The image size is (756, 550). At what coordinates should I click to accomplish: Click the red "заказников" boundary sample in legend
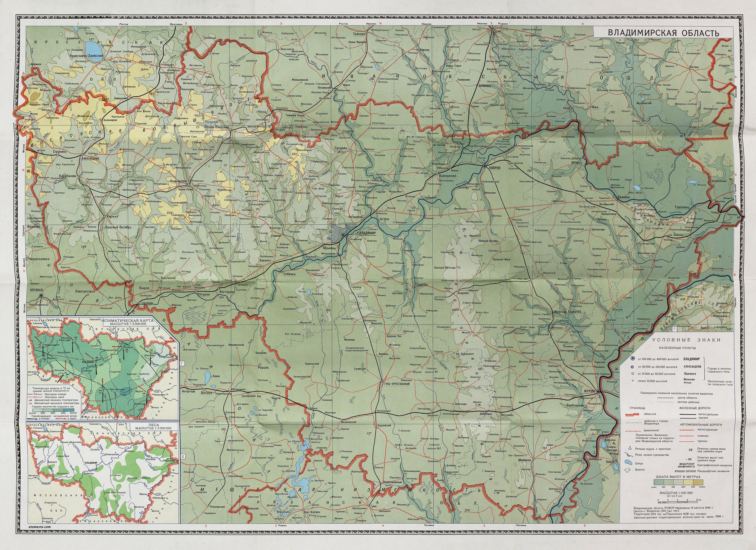(x=633, y=431)
